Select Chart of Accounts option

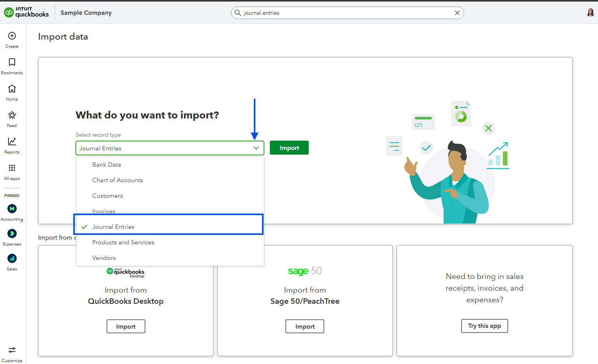(x=170, y=180)
